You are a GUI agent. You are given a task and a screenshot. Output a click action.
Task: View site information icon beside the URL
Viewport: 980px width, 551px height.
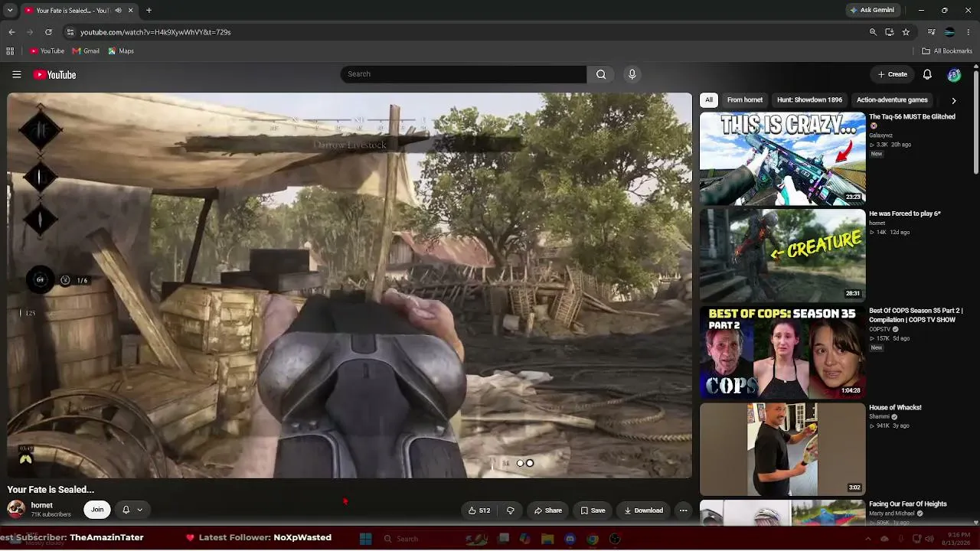coord(70,32)
